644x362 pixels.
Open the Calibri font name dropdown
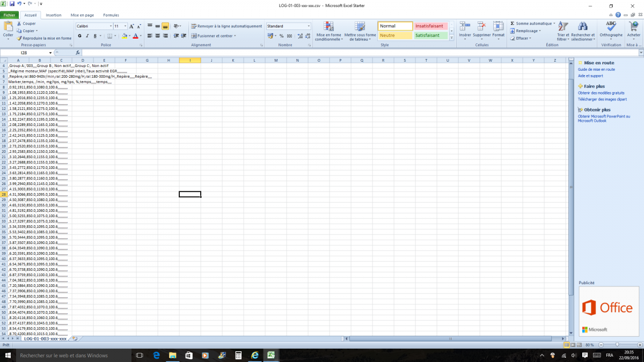point(111,26)
